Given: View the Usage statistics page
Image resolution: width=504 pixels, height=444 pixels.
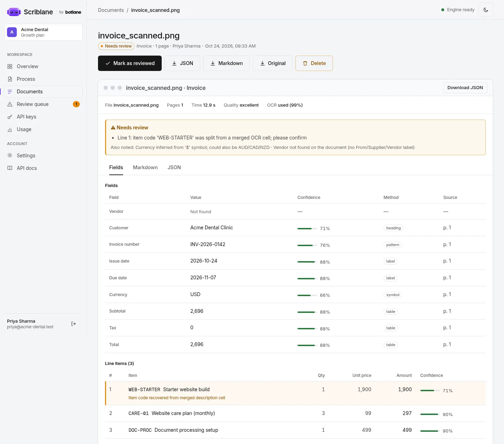Looking at the screenshot, I should [43, 129].
